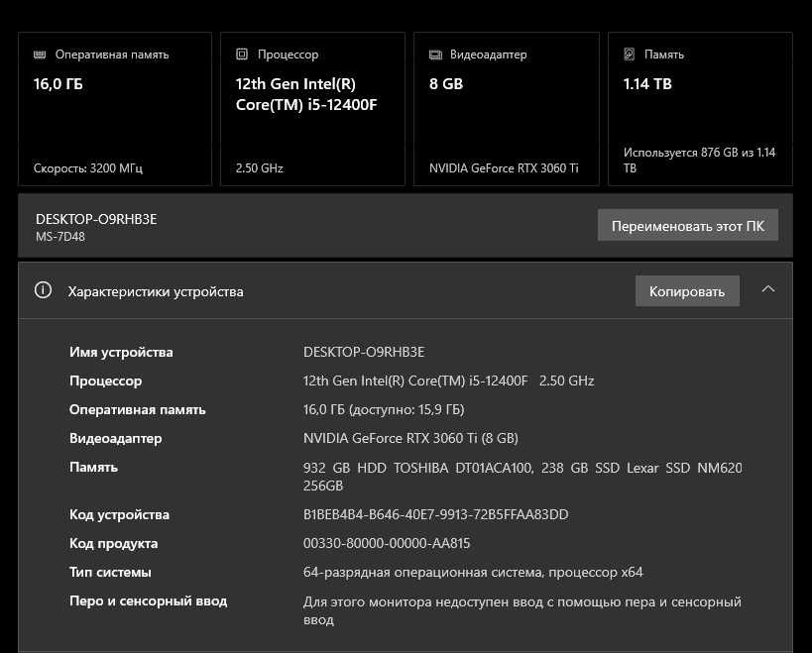Click the Процессор label in the specifications list
This screenshot has width=812, height=653.
pos(106,381)
